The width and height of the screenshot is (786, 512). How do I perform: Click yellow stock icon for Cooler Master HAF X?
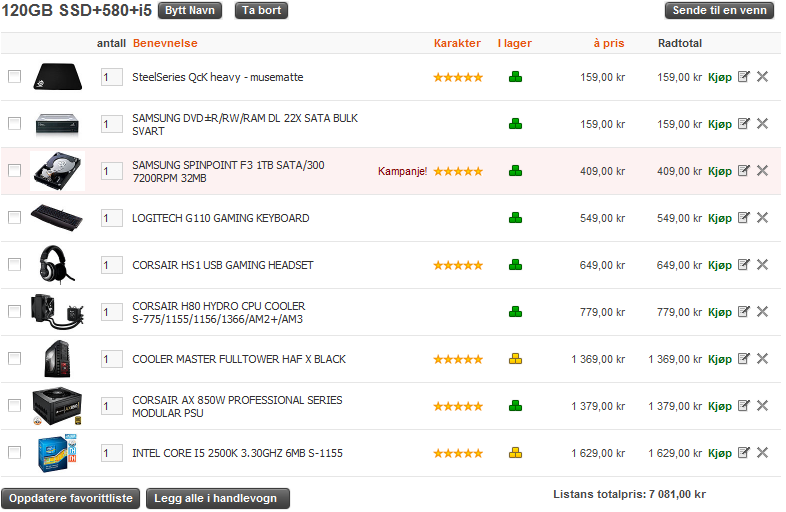pos(515,359)
